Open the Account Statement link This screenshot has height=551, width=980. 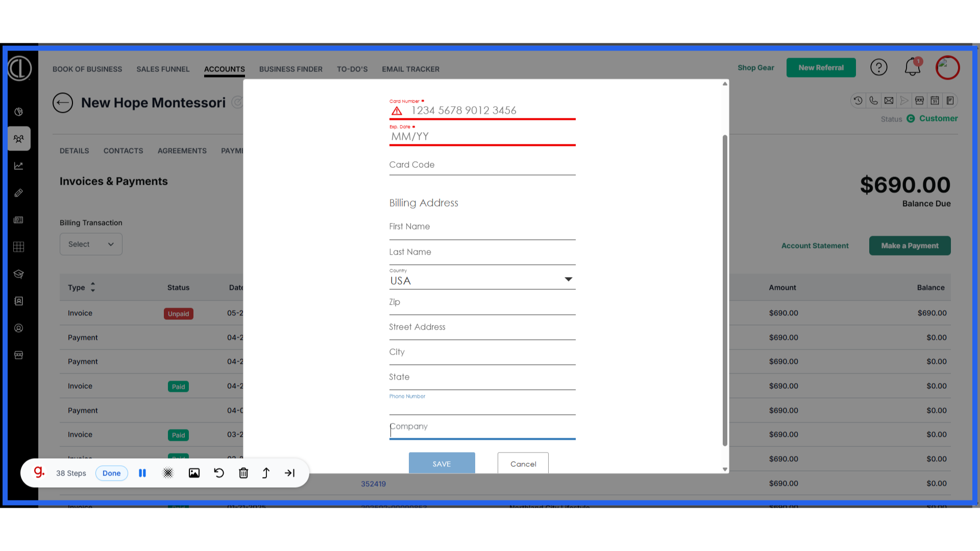(815, 245)
